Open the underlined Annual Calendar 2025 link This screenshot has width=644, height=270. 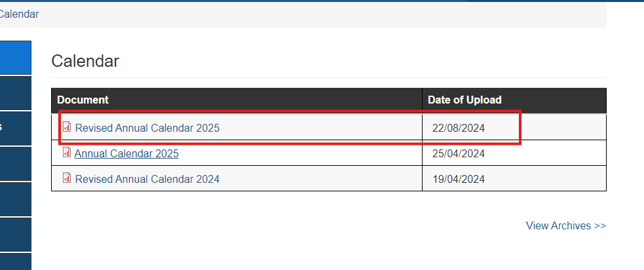click(126, 154)
